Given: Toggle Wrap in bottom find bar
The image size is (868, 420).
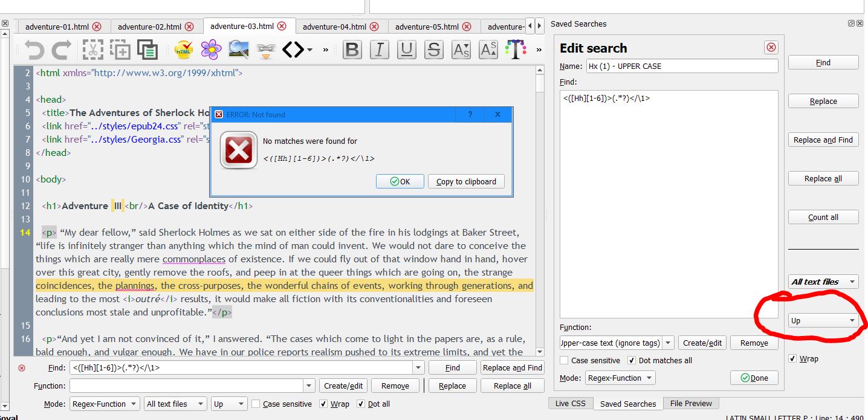Looking at the screenshot, I should click(323, 404).
